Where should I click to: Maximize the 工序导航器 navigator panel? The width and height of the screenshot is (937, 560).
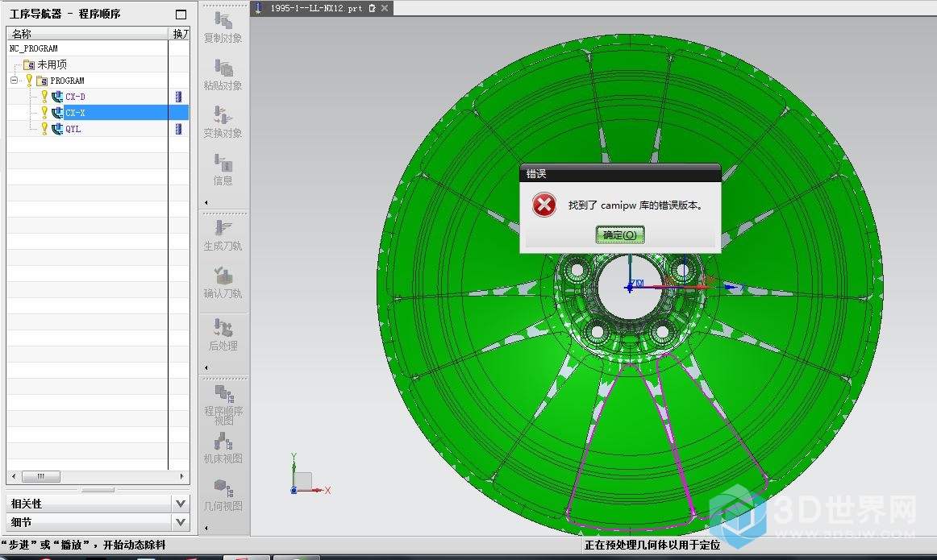pyautogui.click(x=181, y=15)
